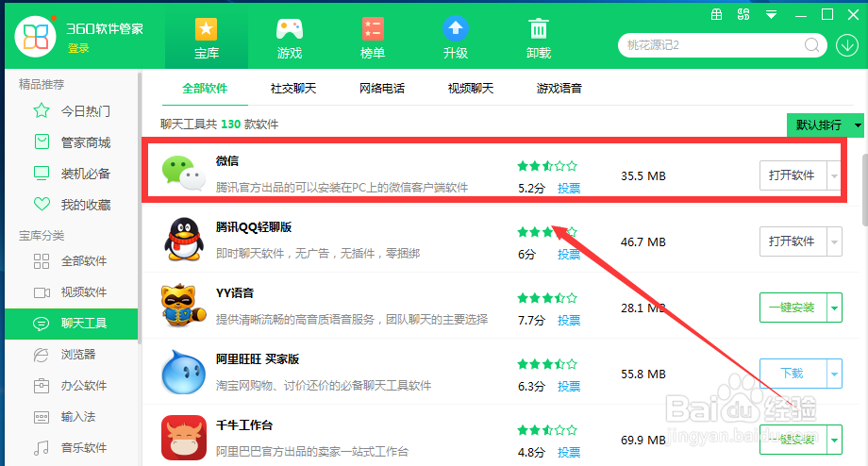
Task: Click 投票 link for 微信
Action: tap(569, 189)
